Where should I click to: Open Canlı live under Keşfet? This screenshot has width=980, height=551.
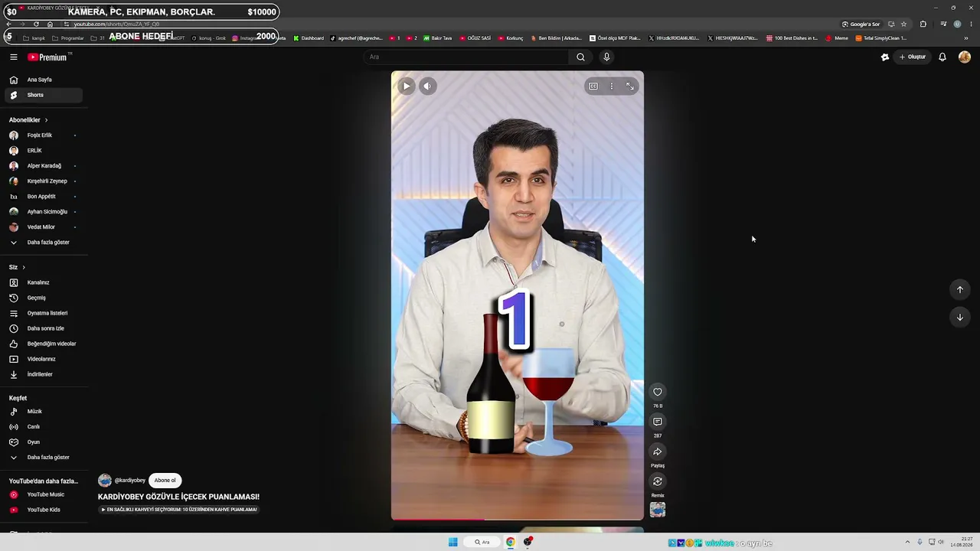tap(43, 427)
